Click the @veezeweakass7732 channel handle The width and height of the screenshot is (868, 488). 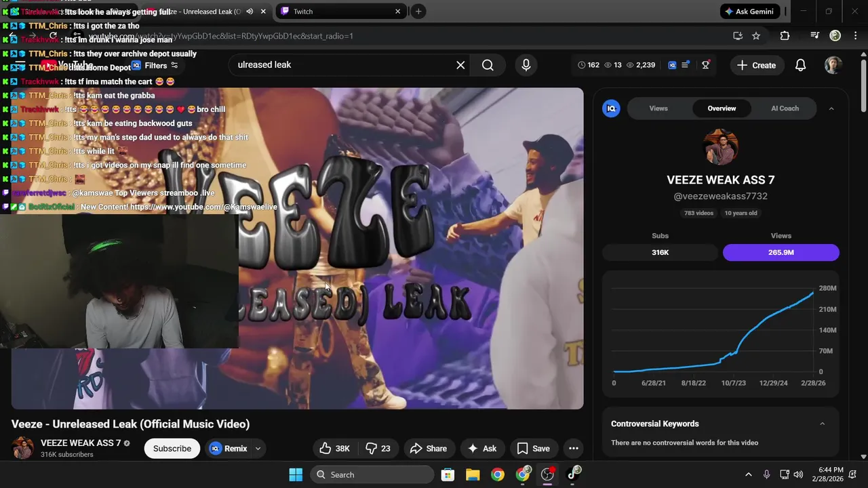720,196
